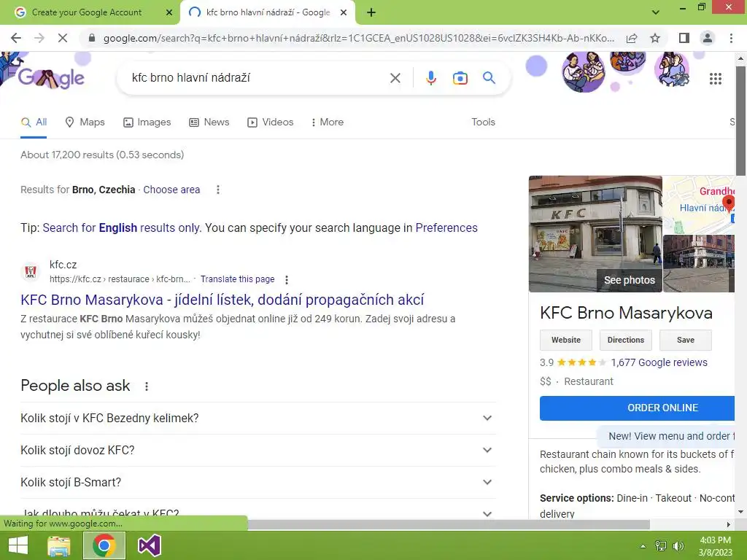This screenshot has width=747, height=560.
Task: Click the kfc.cz favicon
Action: 31,271
